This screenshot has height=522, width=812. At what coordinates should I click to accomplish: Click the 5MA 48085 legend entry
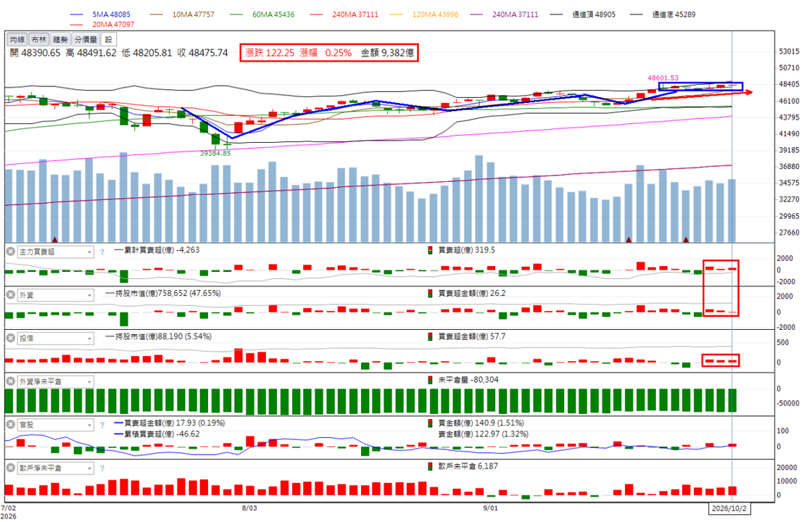[101, 14]
